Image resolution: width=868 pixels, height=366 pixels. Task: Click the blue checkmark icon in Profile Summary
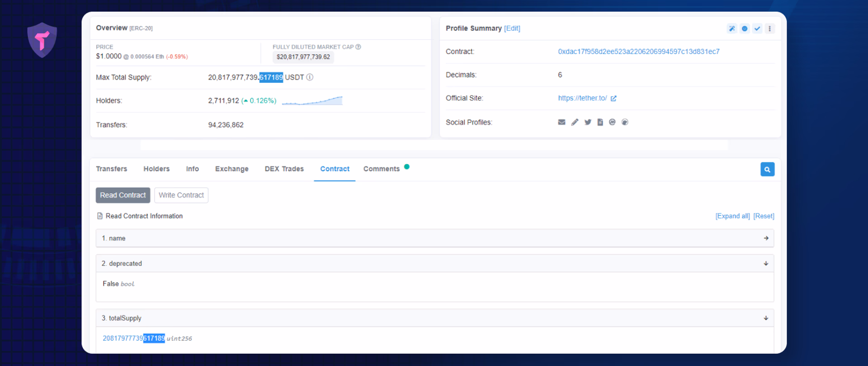click(x=757, y=29)
